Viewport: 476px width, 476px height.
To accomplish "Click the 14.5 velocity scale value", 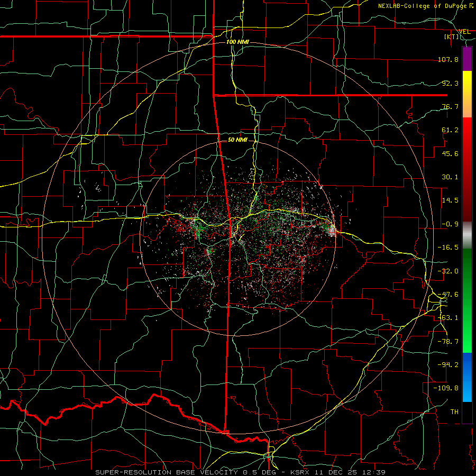I will click(450, 200).
